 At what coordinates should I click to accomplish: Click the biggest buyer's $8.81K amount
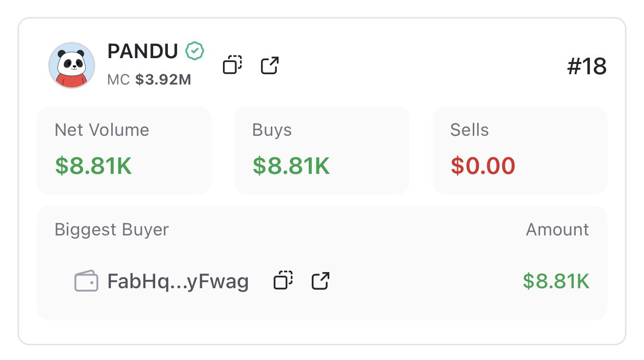tap(556, 281)
